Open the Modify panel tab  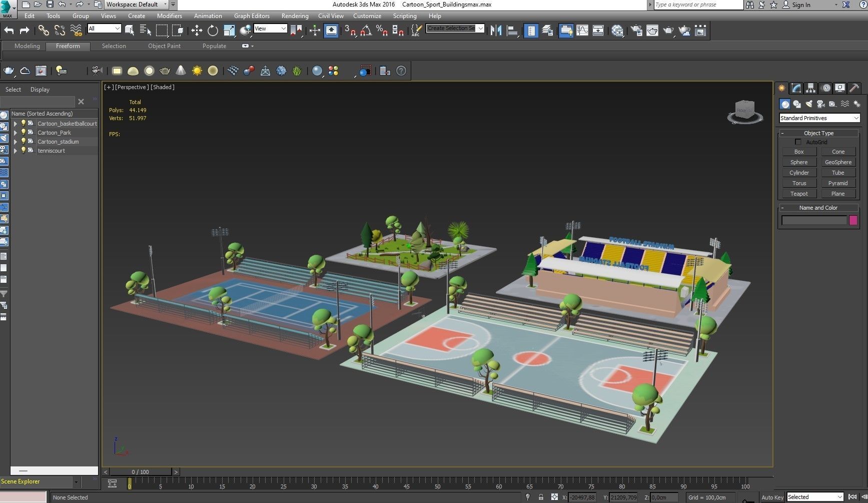tap(796, 88)
